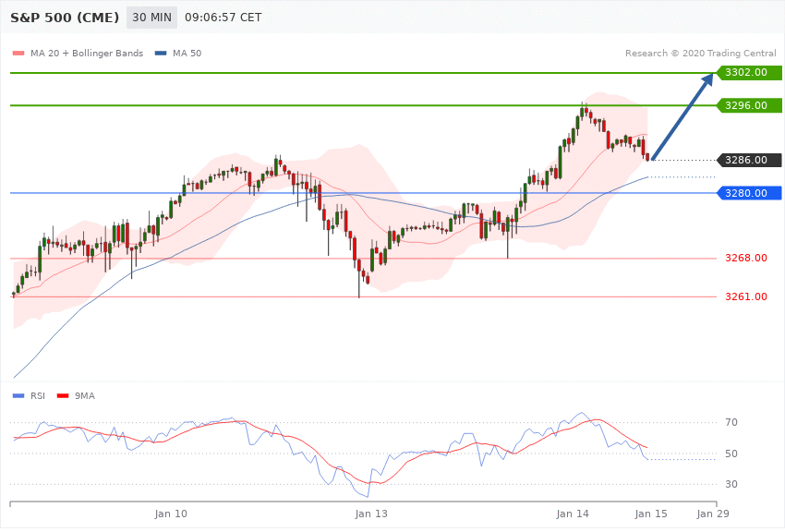Select the 30 MIN timeframe badge
785x532 pixels.
[151, 18]
